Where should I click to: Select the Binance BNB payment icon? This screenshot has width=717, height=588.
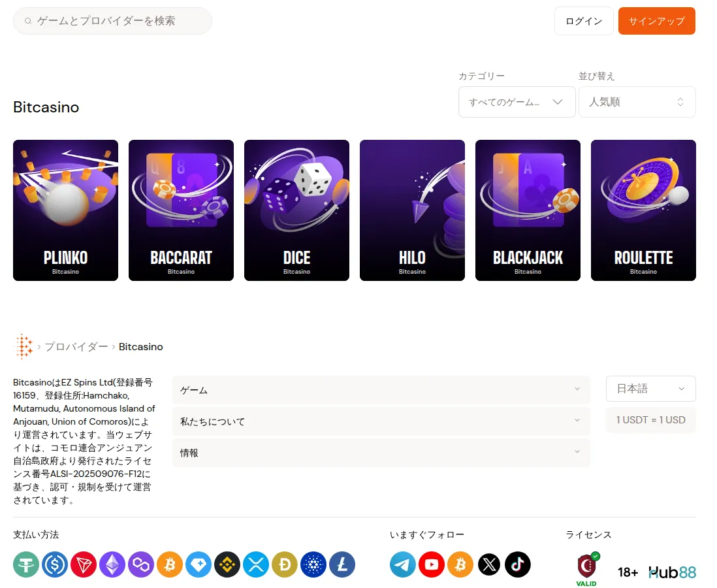tap(227, 564)
